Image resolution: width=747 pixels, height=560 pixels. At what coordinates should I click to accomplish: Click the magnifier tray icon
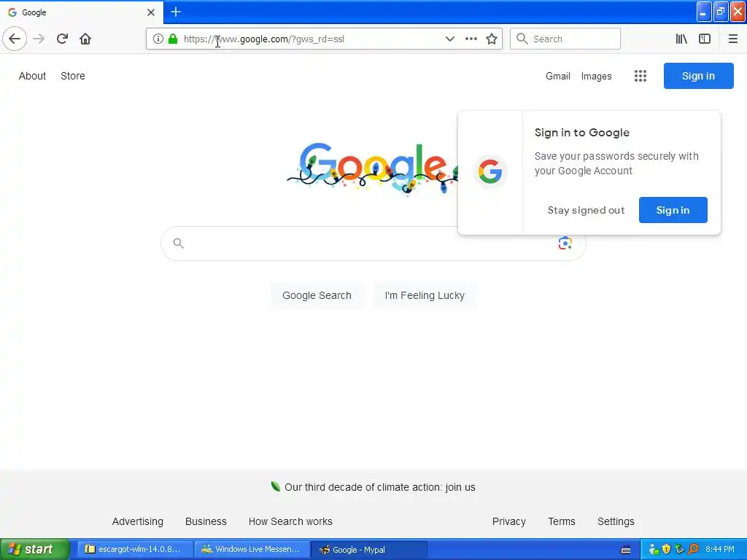[693, 550]
